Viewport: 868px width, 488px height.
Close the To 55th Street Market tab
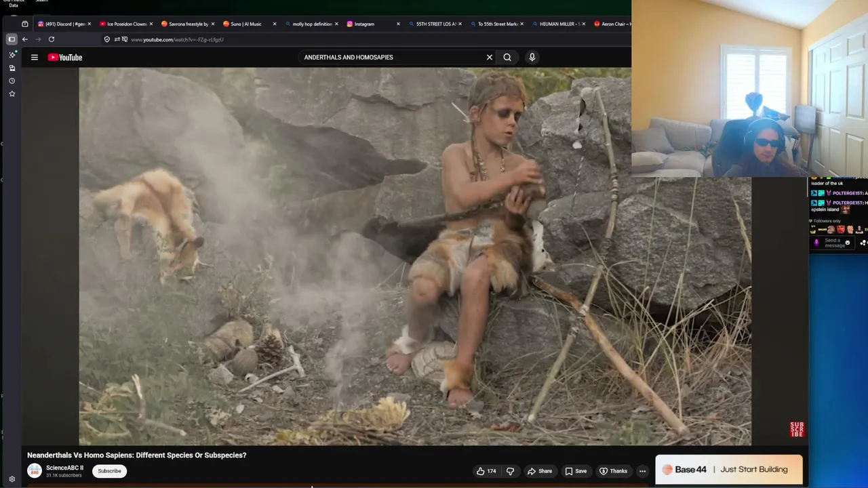coord(521,24)
